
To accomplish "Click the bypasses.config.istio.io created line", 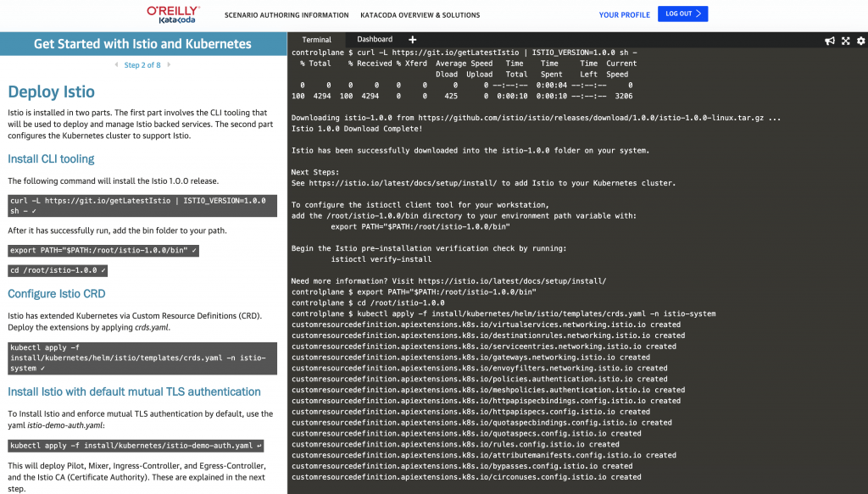I will (462, 466).
